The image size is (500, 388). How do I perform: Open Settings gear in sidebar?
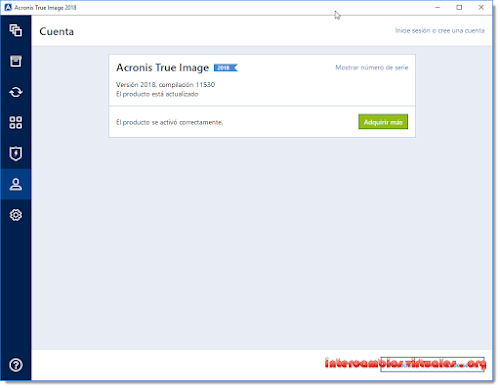(16, 215)
